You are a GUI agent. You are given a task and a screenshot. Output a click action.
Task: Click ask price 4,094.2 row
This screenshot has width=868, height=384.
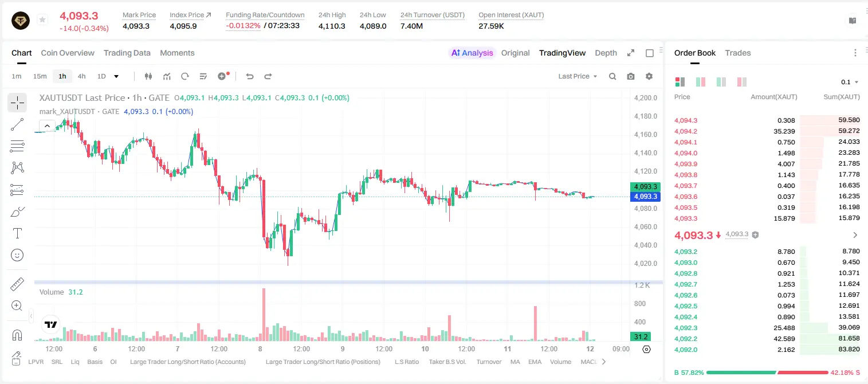(x=767, y=131)
